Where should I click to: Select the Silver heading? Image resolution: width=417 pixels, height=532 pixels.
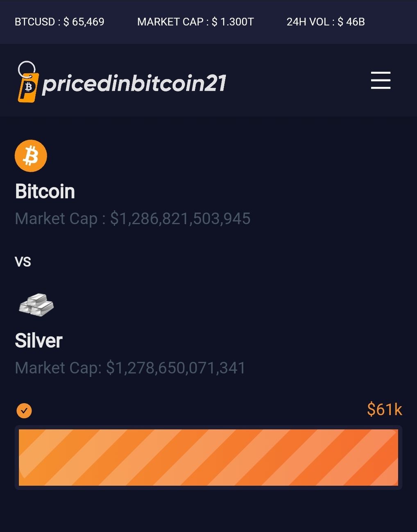tap(39, 340)
